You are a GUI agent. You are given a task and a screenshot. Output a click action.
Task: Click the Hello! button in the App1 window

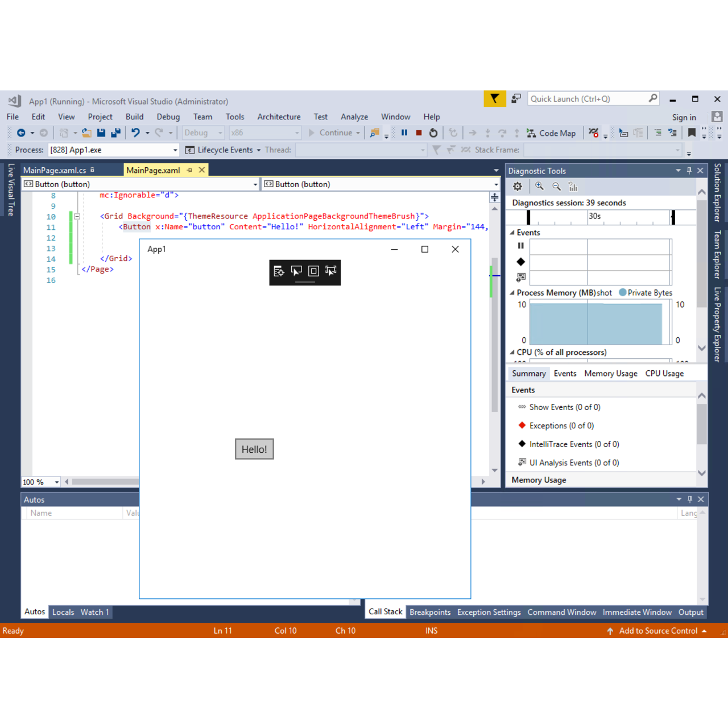254,449
